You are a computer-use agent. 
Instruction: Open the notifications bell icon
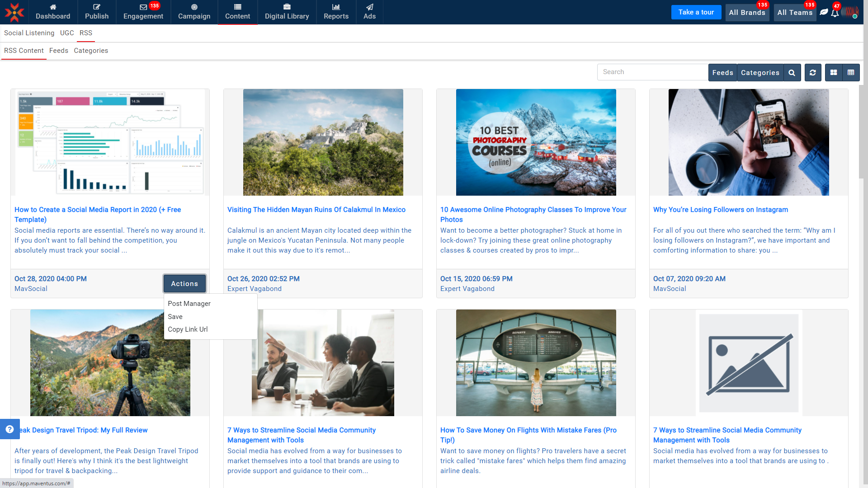click(835, 13)
